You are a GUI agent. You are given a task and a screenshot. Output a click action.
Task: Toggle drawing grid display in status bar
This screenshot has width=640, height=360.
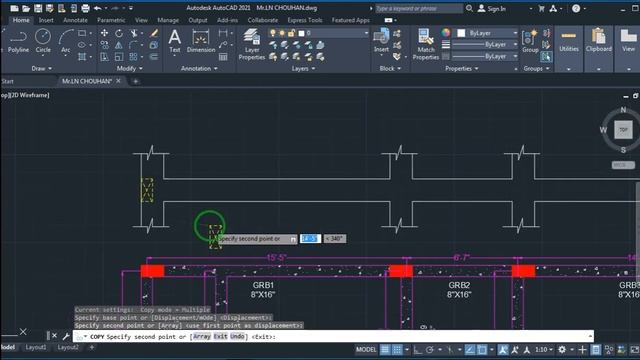385,350
